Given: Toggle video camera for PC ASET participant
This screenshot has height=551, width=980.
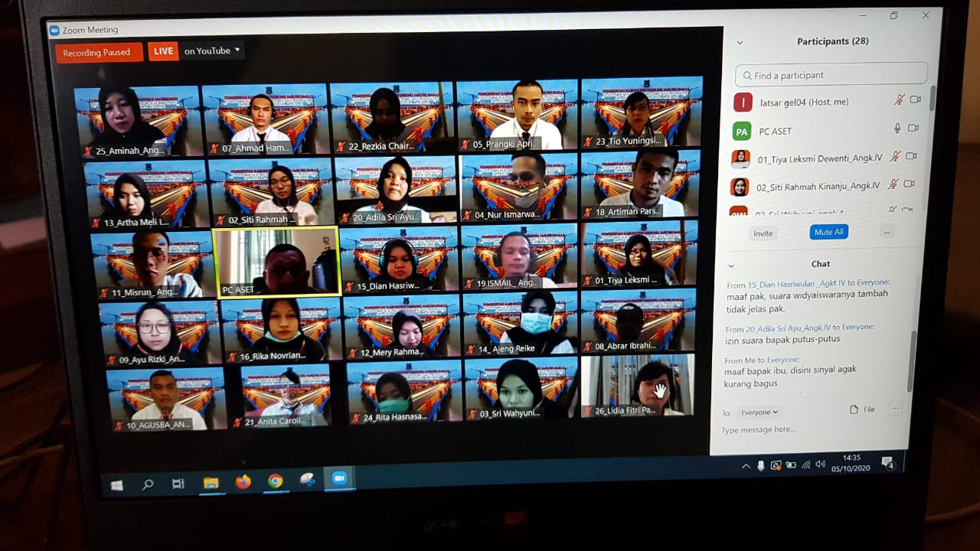Looking at the screenshot, I should [913, 129].
